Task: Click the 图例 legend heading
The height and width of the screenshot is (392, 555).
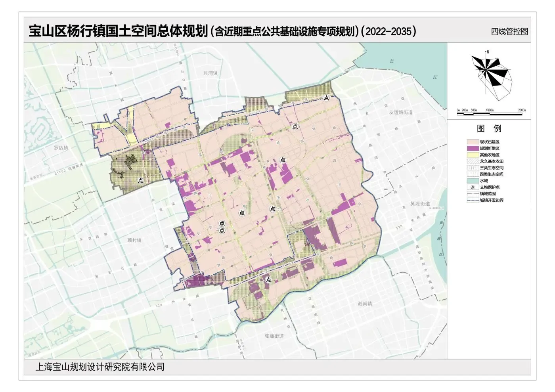Action: pos(489,128)
